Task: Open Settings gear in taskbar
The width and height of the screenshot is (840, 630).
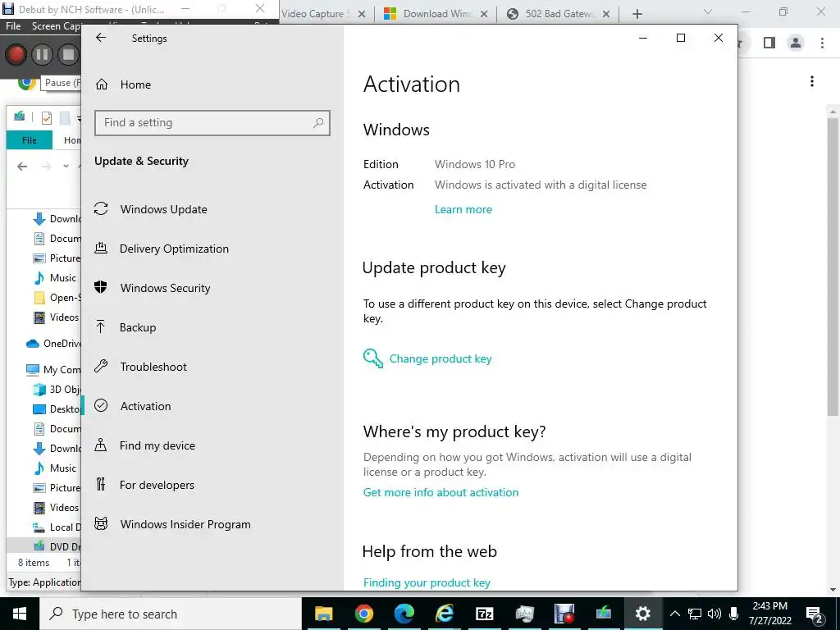Action: 642,614
